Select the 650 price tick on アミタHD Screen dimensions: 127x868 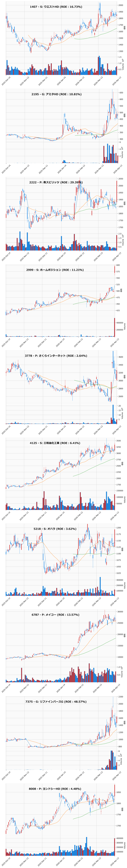pyautogui.click(x=120, y=92)
